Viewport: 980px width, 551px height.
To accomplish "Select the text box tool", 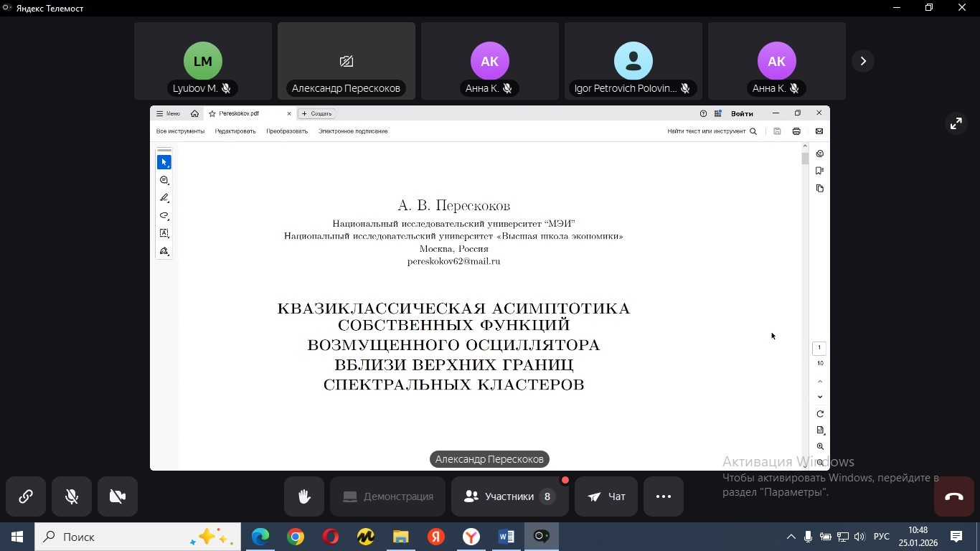I will click(164, 232).
